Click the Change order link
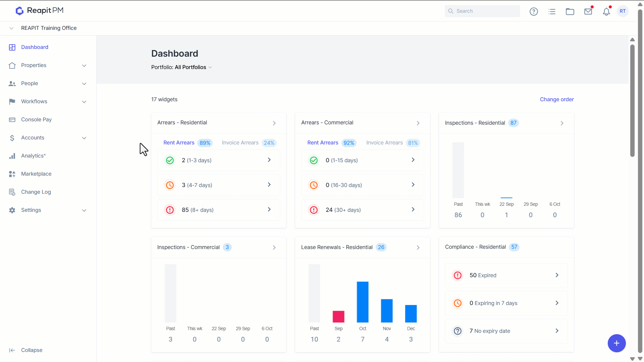The width and height of the screenshot is (644, 362). [x=557, y=100]
